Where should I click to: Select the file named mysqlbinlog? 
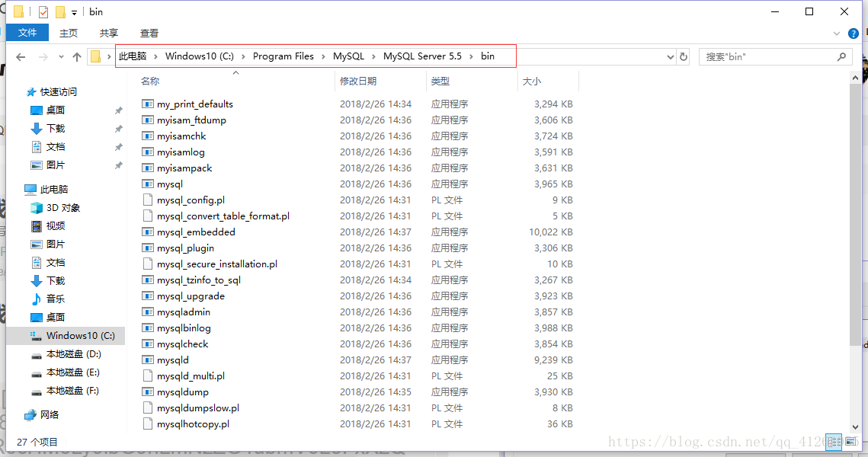184,328
